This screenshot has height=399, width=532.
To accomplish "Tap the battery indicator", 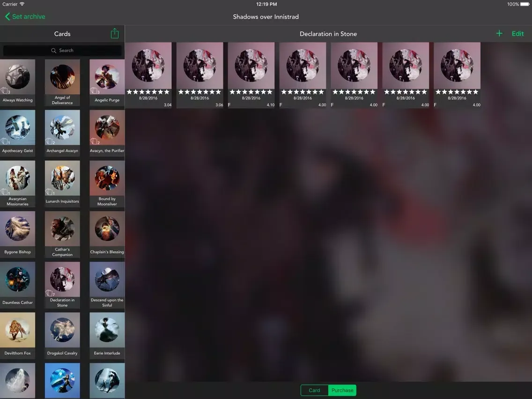I will coord(525,4).
